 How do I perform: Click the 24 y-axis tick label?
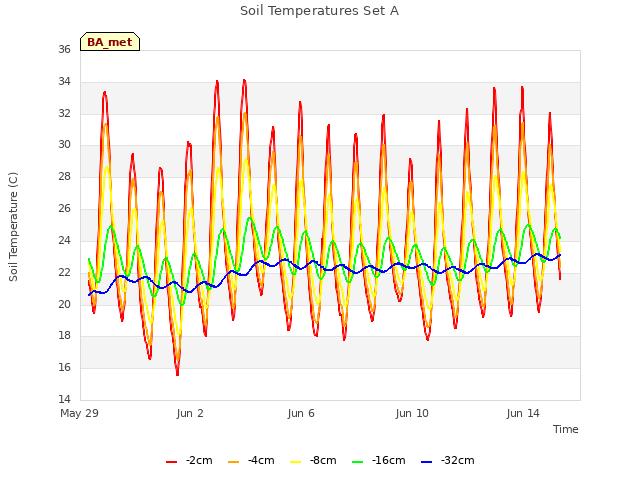coord(64,240)
